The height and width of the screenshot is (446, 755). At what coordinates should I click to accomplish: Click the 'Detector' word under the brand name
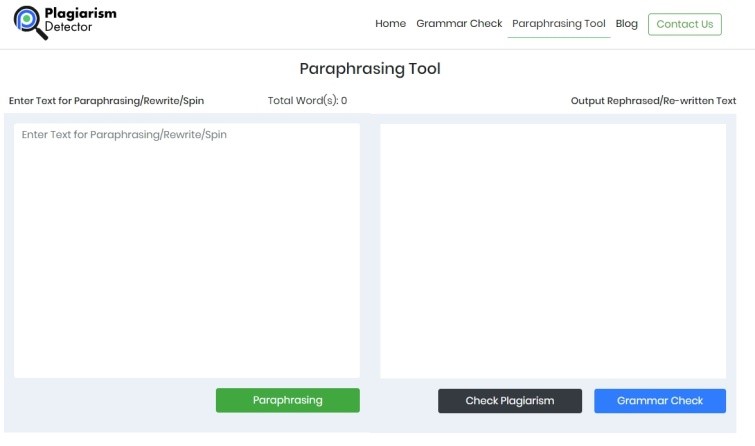coord(68,28)
